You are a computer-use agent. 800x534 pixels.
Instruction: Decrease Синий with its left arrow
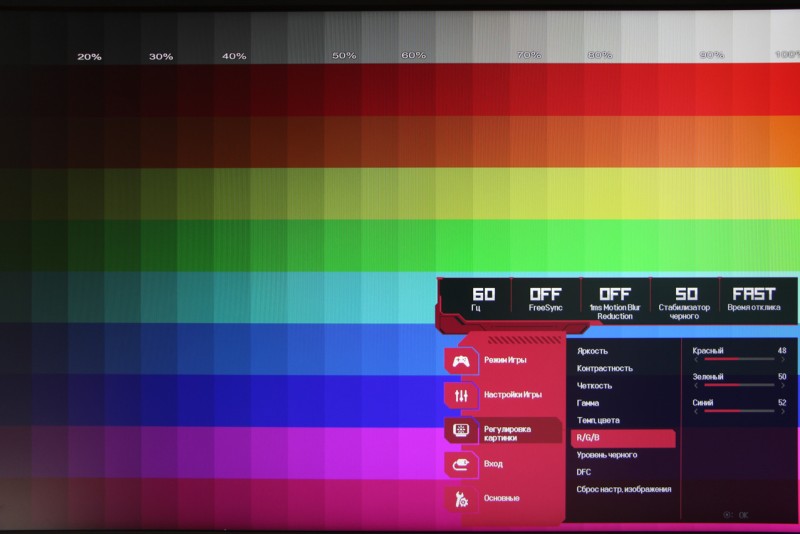696,412
